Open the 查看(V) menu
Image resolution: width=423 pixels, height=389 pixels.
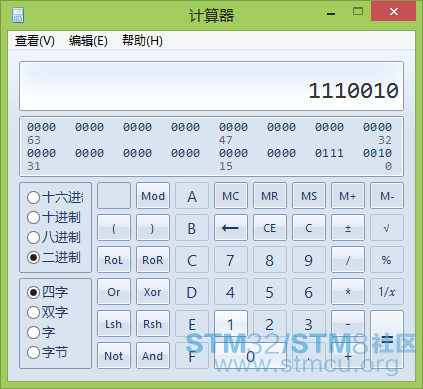click(x=35, y=41)
